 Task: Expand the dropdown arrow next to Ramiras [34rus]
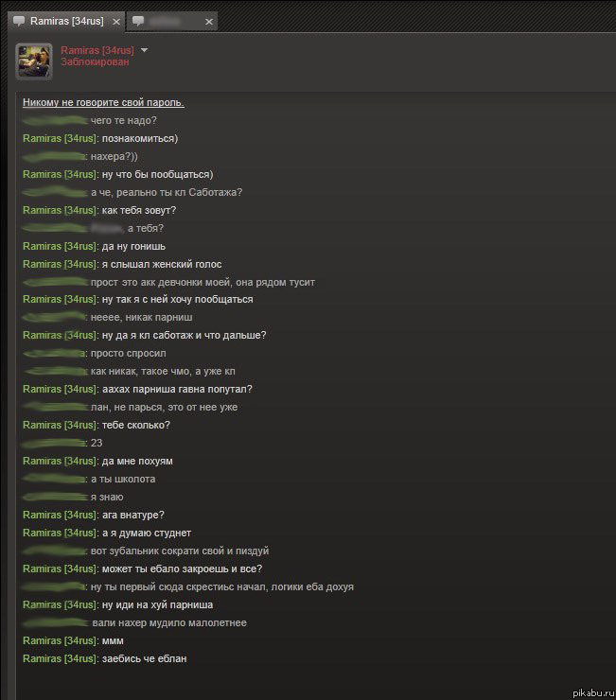(144, 50)
